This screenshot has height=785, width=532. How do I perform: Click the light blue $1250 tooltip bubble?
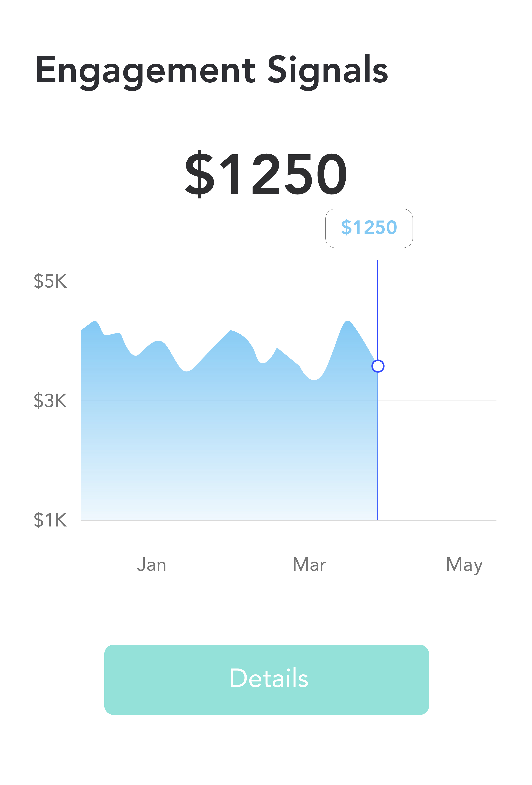pos(369,228)
